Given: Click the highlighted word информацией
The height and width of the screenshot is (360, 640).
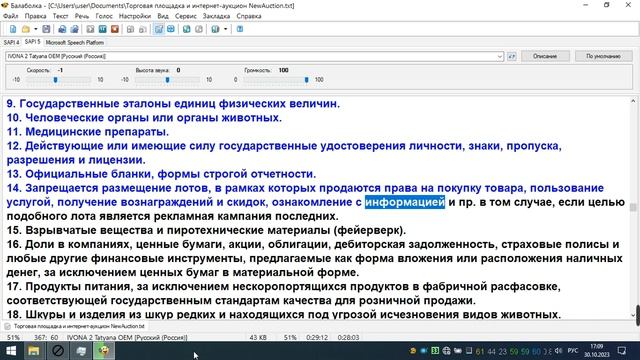Looking at the screenshot, I should 405,202.
